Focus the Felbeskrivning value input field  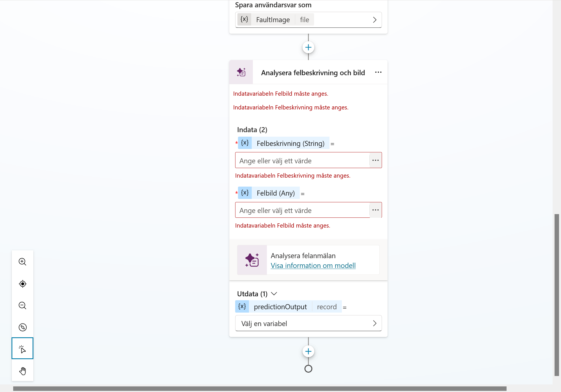click(x=302, y=160)
